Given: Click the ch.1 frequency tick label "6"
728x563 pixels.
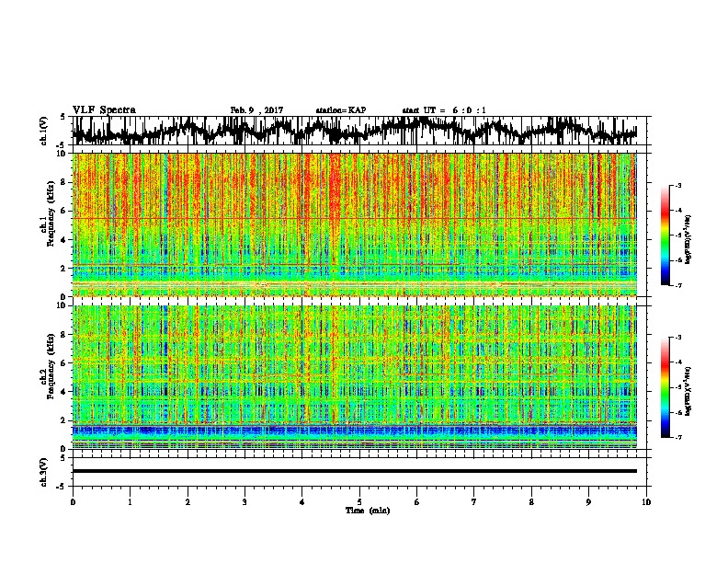Looking at the screenshot, I should 63,211.
